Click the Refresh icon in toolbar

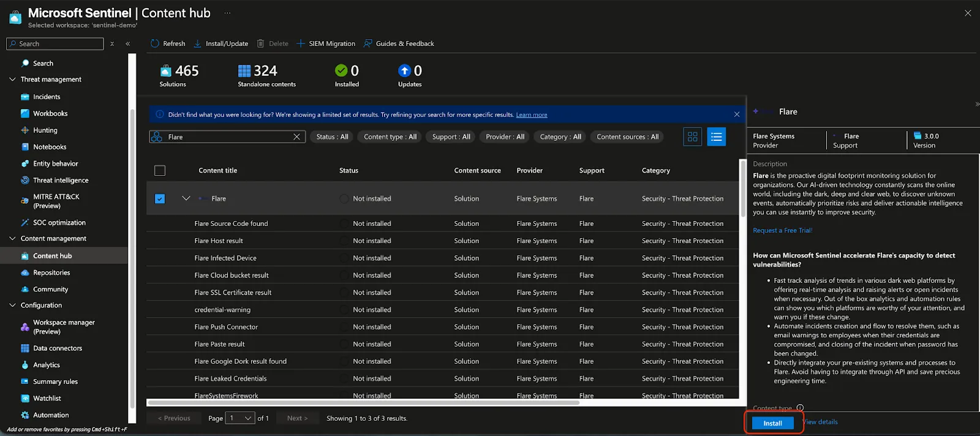pos(155,43)
